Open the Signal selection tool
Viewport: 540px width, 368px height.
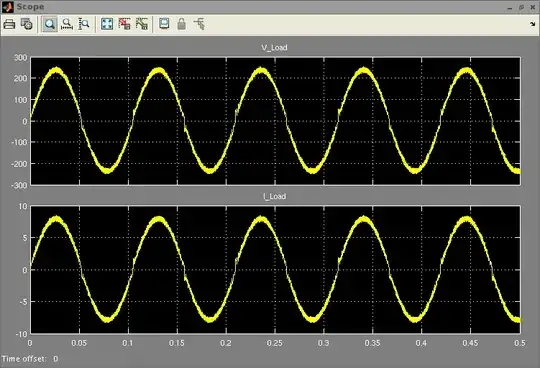click(199, 24)
